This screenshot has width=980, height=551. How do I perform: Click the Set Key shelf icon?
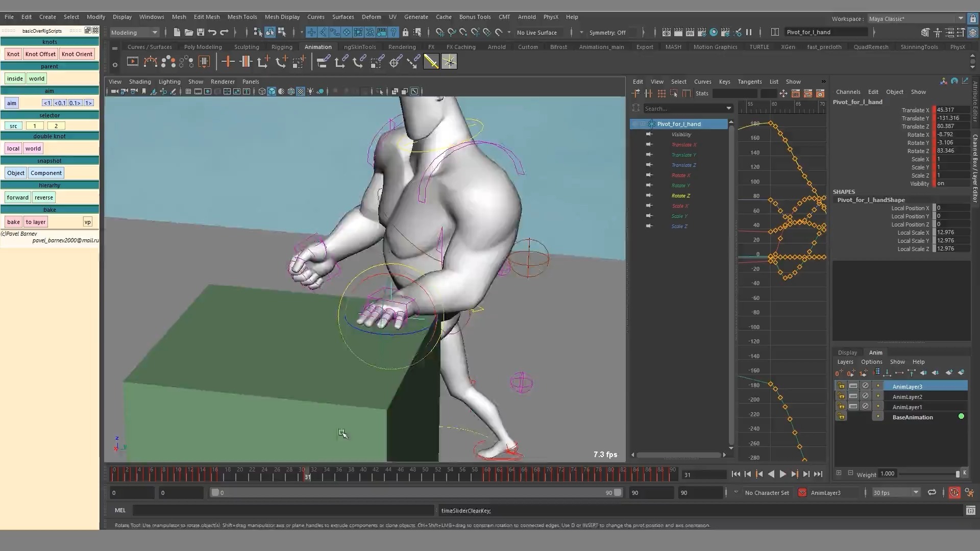click(x=228, y=62)
